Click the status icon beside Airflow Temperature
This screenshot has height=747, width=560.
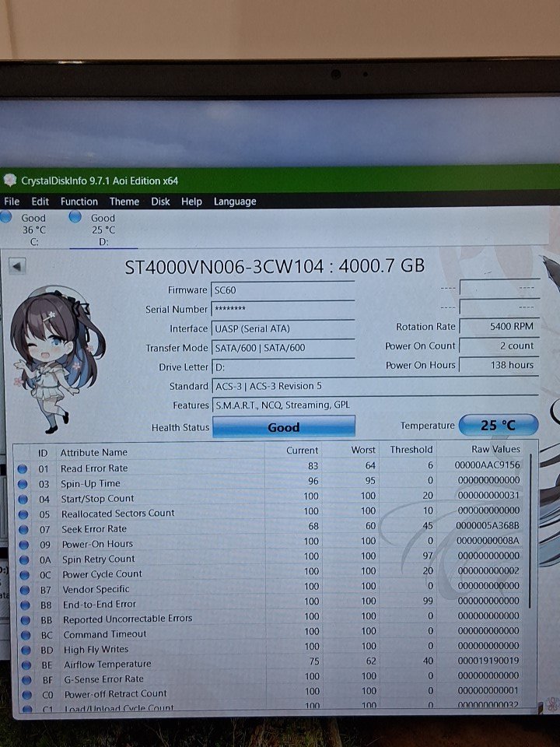click(24, 665)
